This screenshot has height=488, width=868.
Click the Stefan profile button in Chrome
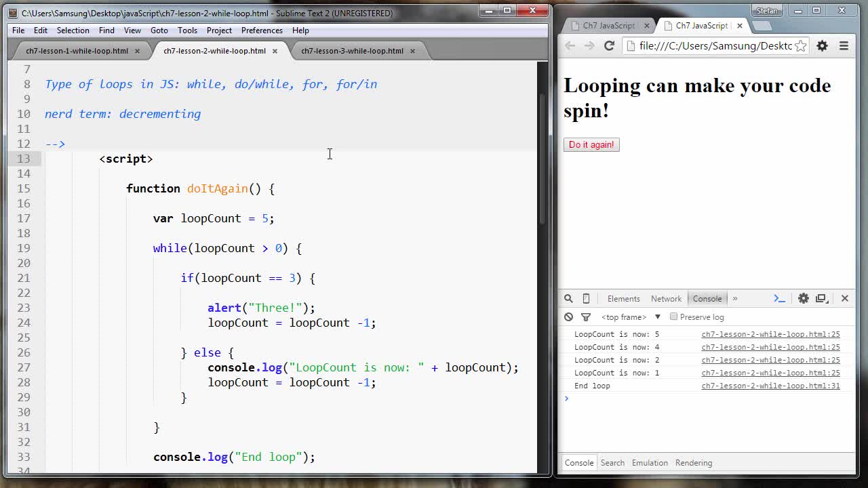767,10
